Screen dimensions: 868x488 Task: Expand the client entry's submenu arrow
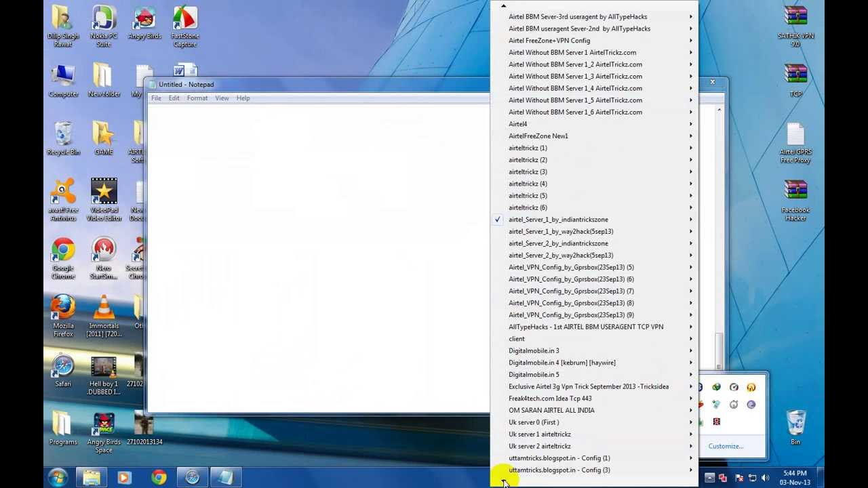[691, 339]
